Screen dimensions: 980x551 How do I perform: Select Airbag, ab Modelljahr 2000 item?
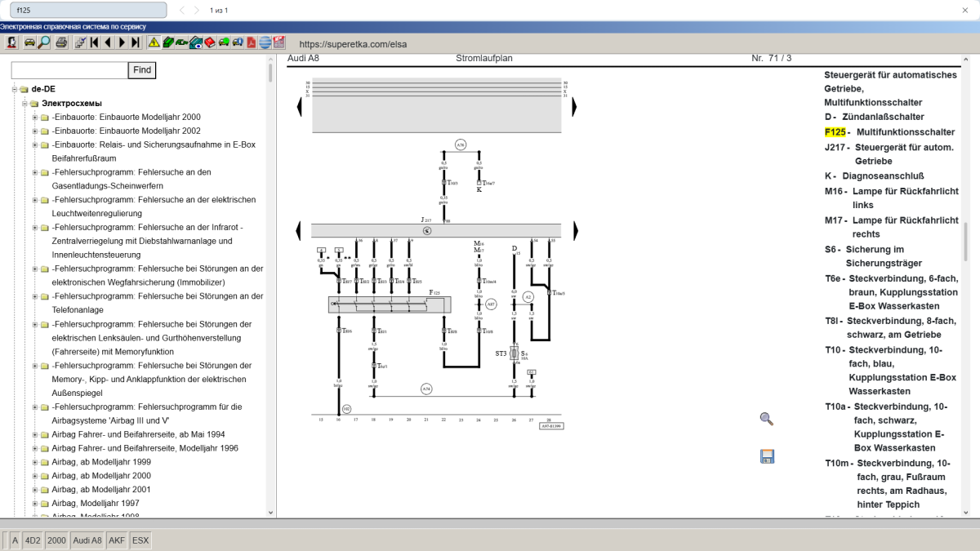[101, 476]
